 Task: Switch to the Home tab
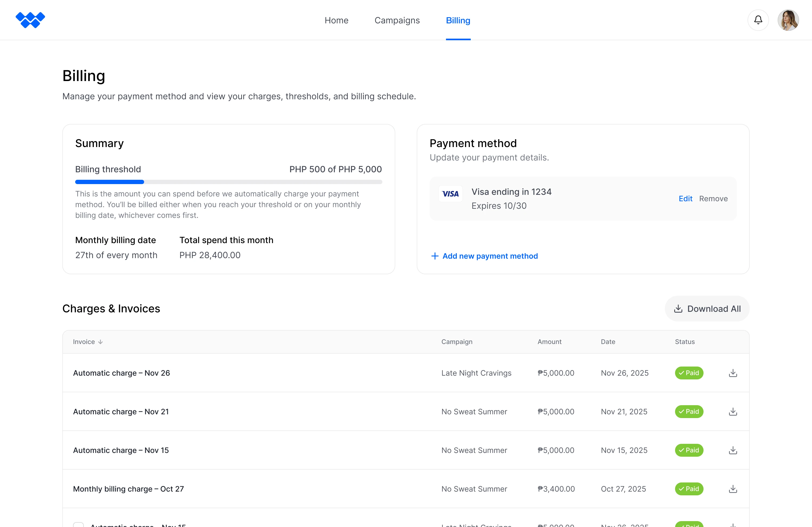click(336, 20)
